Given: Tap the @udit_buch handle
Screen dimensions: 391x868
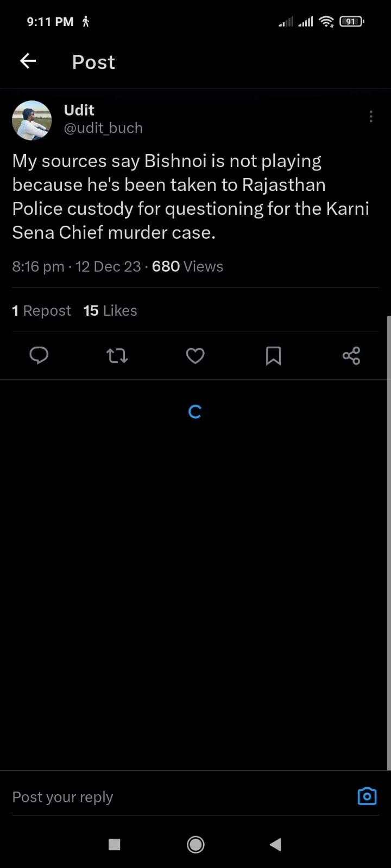Looking at the screenshot, I should [x=103, y=128].
